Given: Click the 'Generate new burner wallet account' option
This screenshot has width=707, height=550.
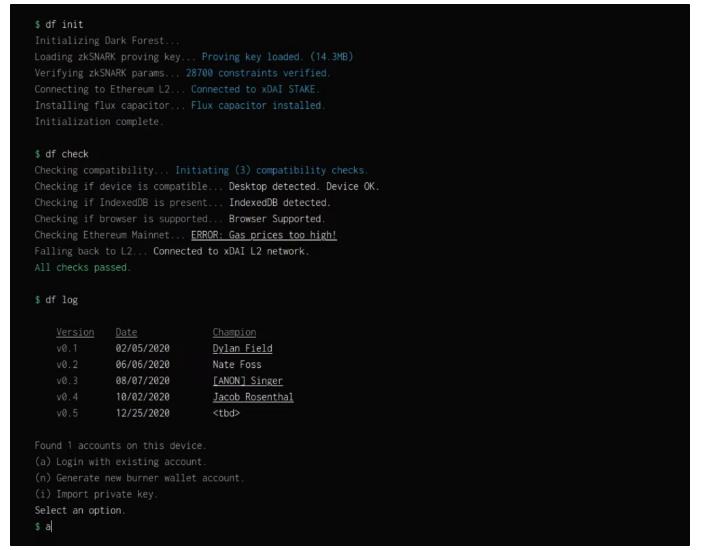Looking at the screenshot, I should click(x=139, y=478).
